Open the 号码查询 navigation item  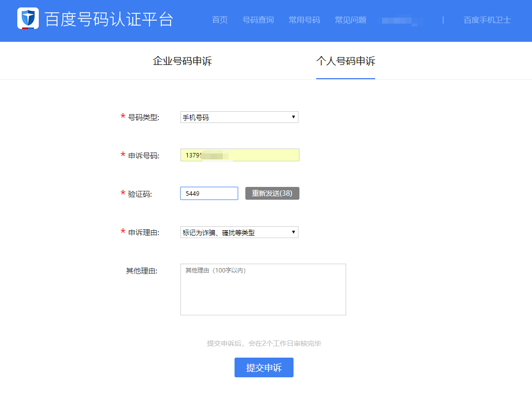[258, 20]
